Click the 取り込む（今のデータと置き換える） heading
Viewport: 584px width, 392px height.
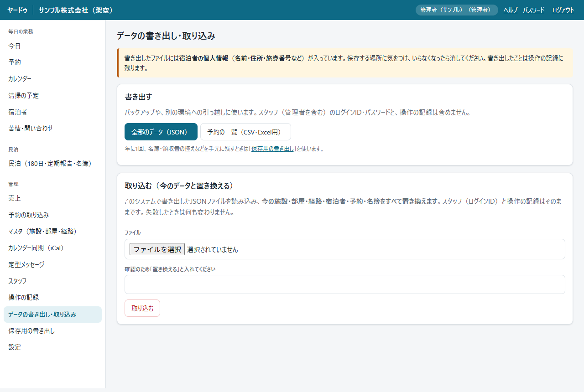179,186
